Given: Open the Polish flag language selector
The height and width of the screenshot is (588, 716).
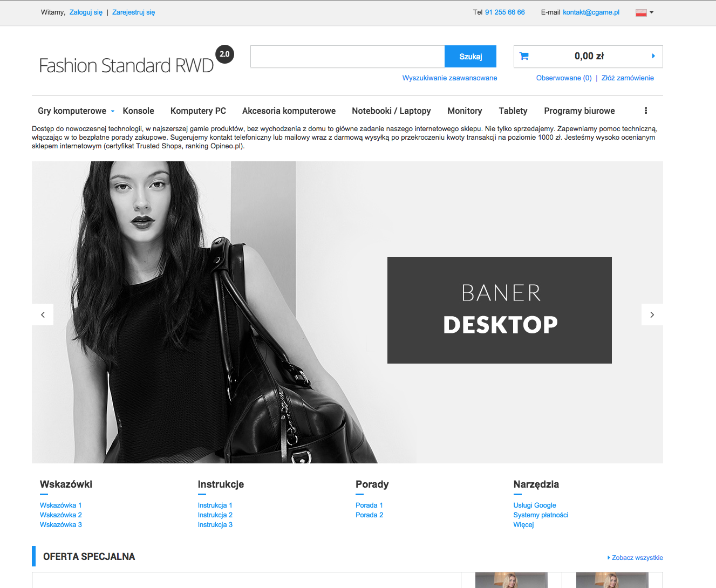Looking at the screenshot, I should coord(644,12).
